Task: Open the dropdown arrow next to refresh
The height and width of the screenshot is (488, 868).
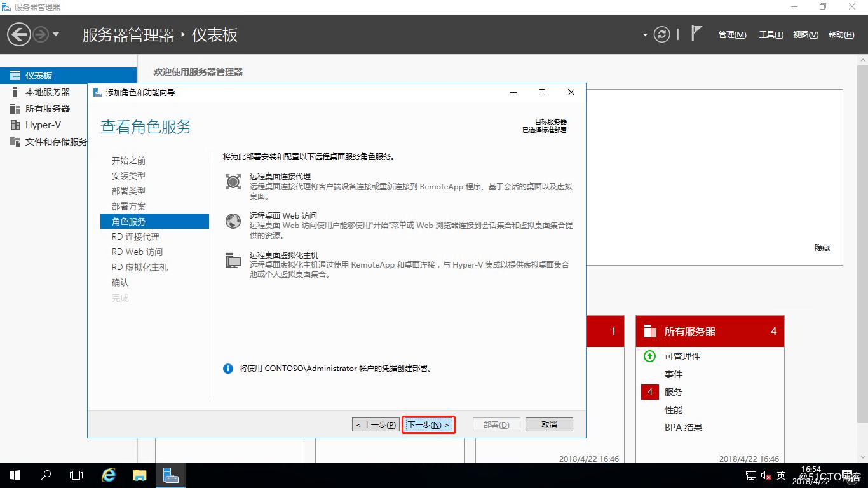Action: point(645,35)
